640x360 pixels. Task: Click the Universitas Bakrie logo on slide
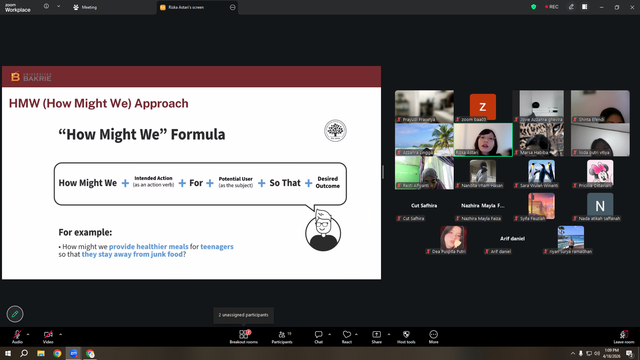(31, 77)
